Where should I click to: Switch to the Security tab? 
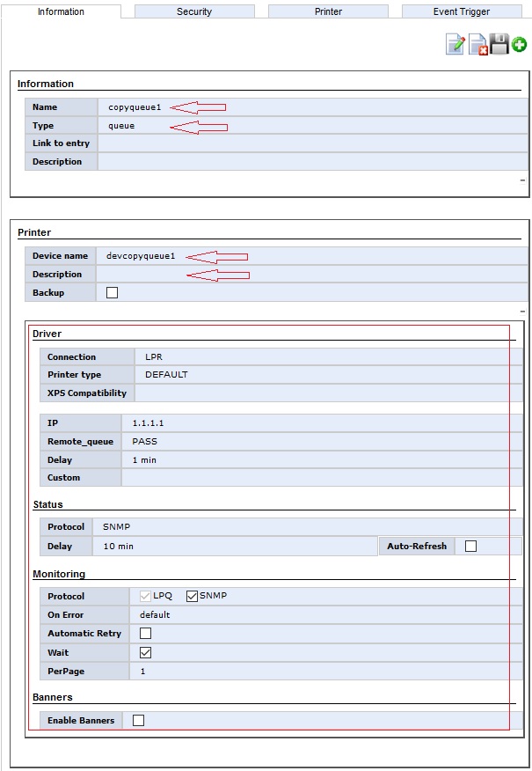tap(194, 11)
